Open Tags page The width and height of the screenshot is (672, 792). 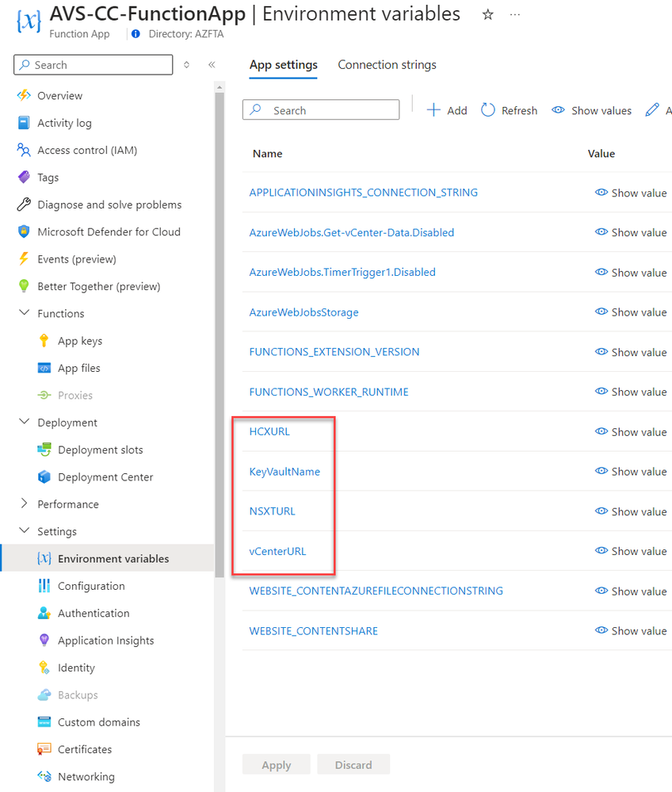[48, 178]
